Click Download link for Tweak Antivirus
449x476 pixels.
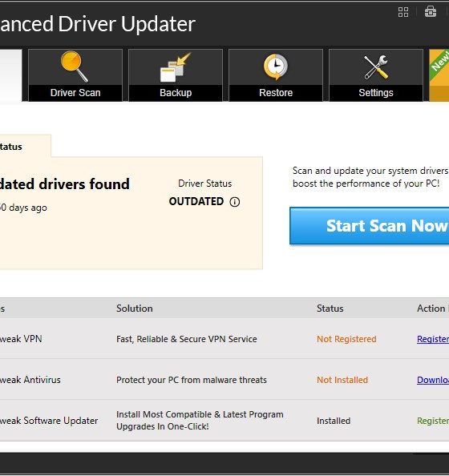click(x=433, y=380)
